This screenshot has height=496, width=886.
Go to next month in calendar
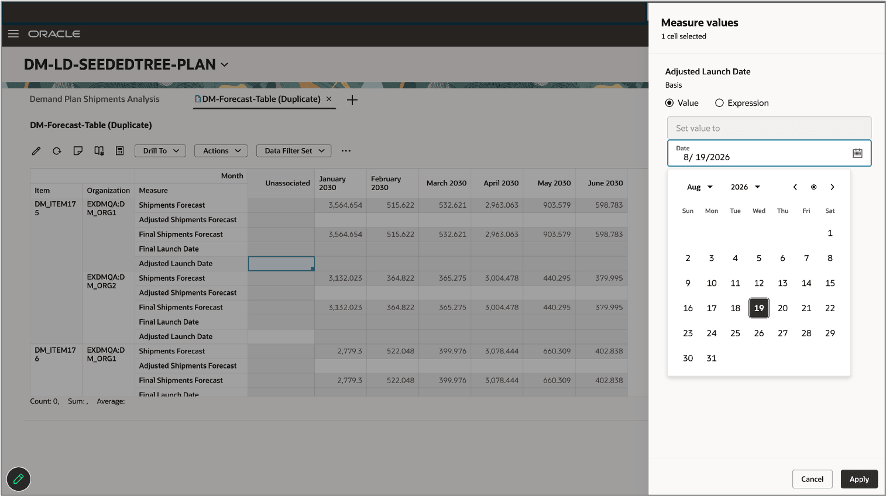832,187
